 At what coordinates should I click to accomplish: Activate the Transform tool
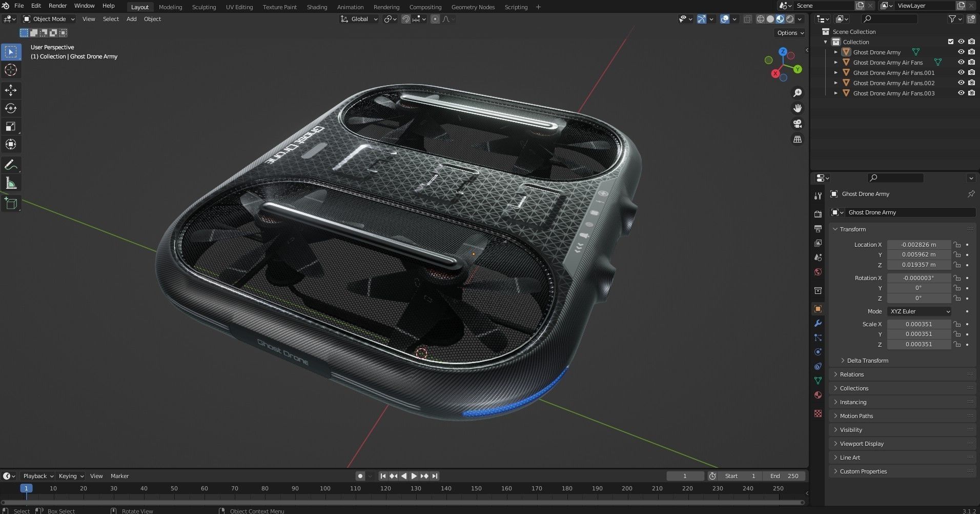pyautogui.click(x=11, y=145)
